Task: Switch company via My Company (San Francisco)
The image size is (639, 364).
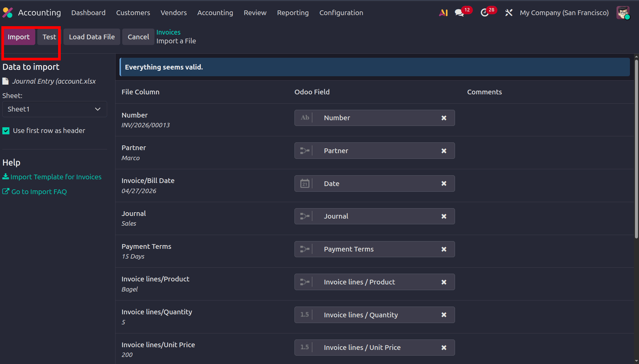Action: [x=564, y=13]
